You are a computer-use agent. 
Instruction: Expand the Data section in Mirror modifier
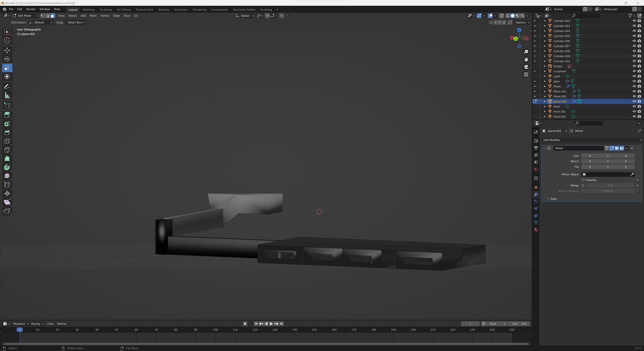pos(553,199)
